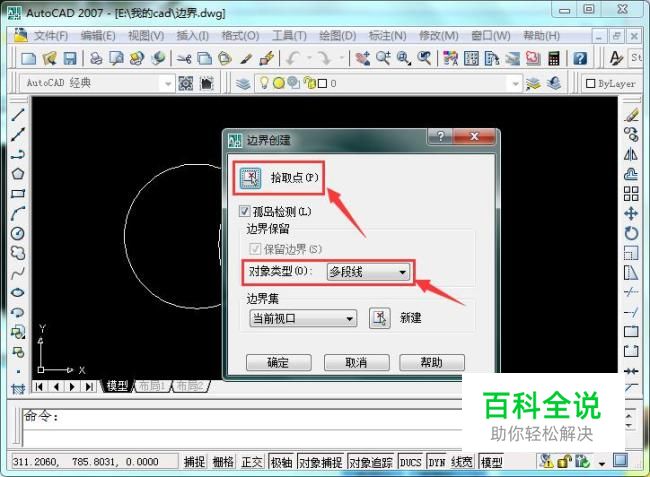
Task: Select the Rectangle draw tool
Action: pos(17,194)
